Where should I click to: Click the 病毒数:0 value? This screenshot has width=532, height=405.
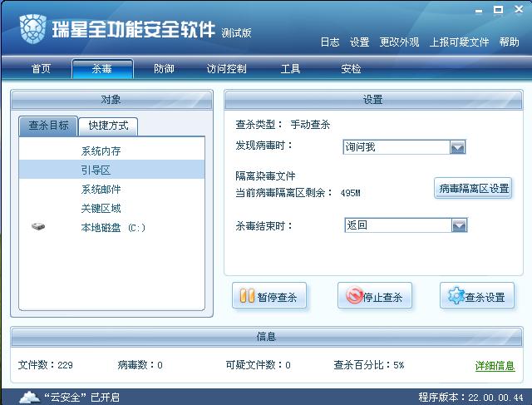click(140, 365)
